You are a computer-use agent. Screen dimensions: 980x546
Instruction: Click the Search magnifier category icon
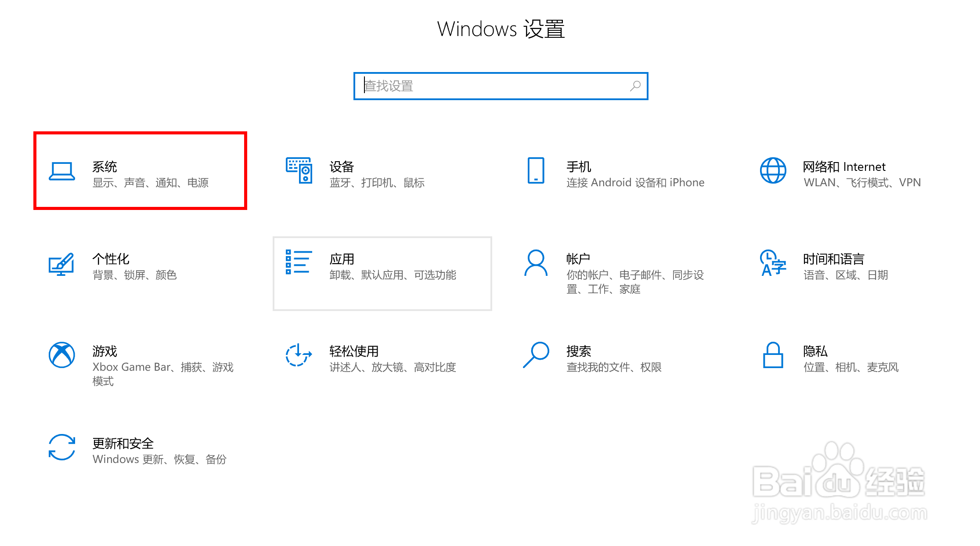click(536, 355)
